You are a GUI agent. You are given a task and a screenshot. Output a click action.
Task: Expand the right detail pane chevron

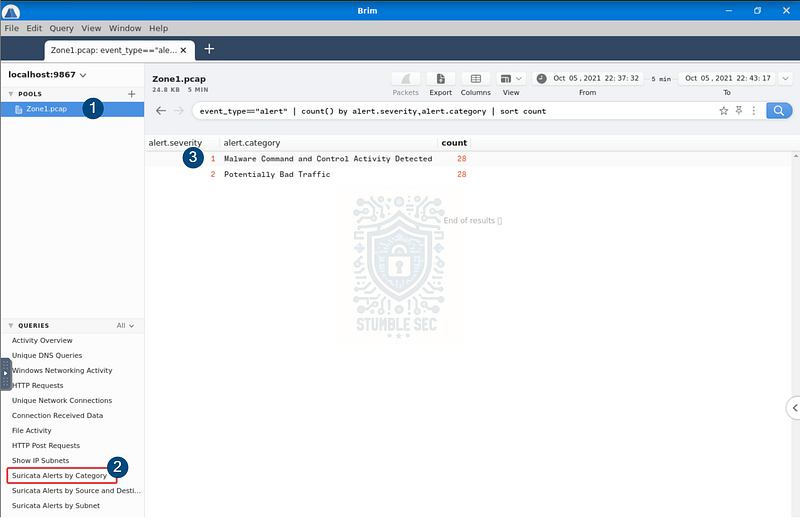[794, 408]
